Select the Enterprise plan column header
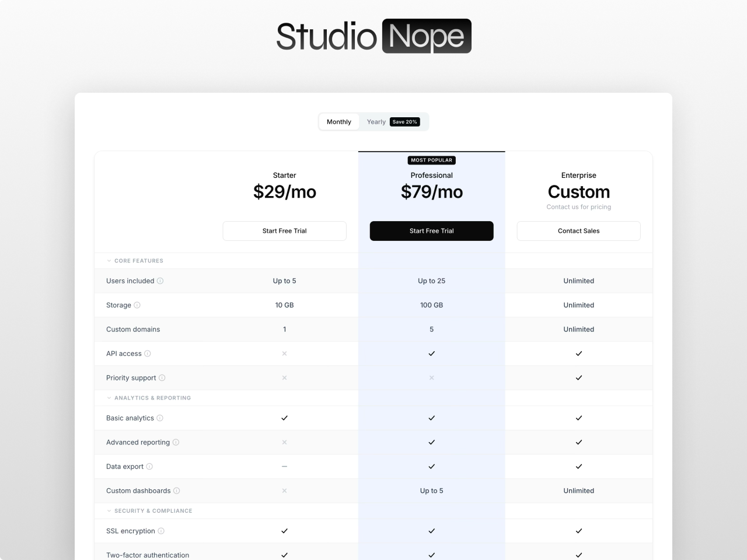Screen dimensions: 747x560 578,175
